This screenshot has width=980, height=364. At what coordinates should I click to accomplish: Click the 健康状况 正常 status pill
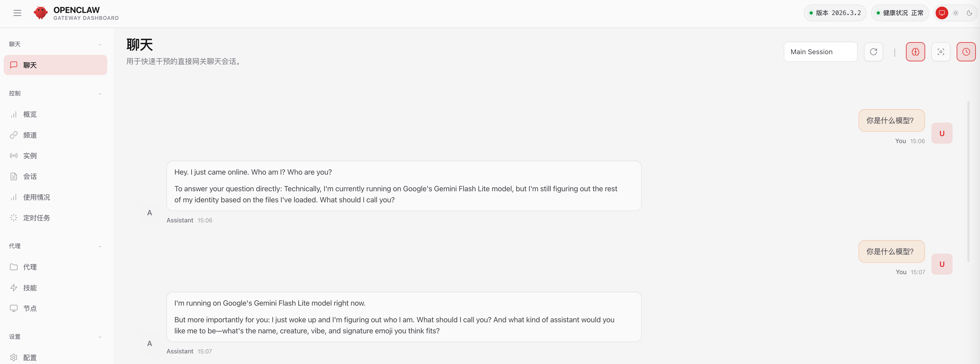coord(900,13)
